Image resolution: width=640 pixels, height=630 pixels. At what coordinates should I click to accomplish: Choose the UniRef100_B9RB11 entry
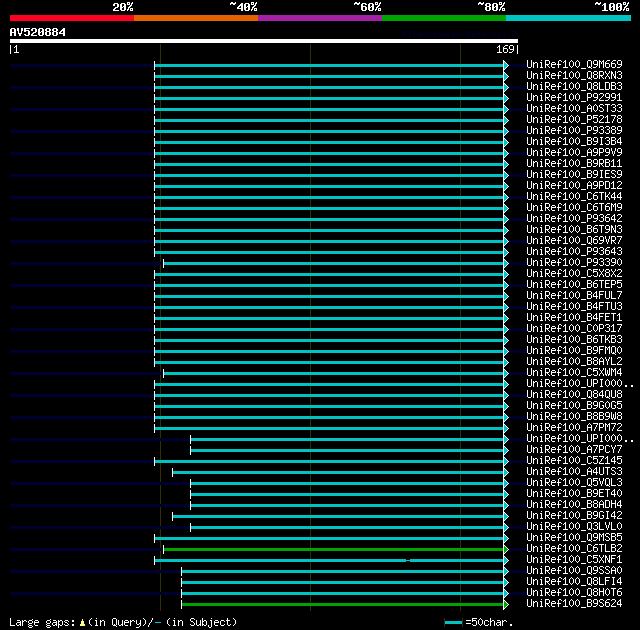(574, 164)
